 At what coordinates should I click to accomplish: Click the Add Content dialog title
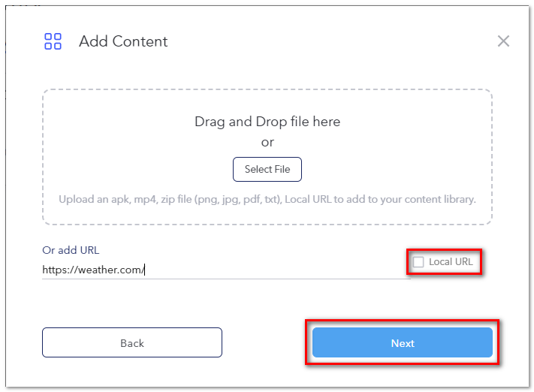[123, 41]
